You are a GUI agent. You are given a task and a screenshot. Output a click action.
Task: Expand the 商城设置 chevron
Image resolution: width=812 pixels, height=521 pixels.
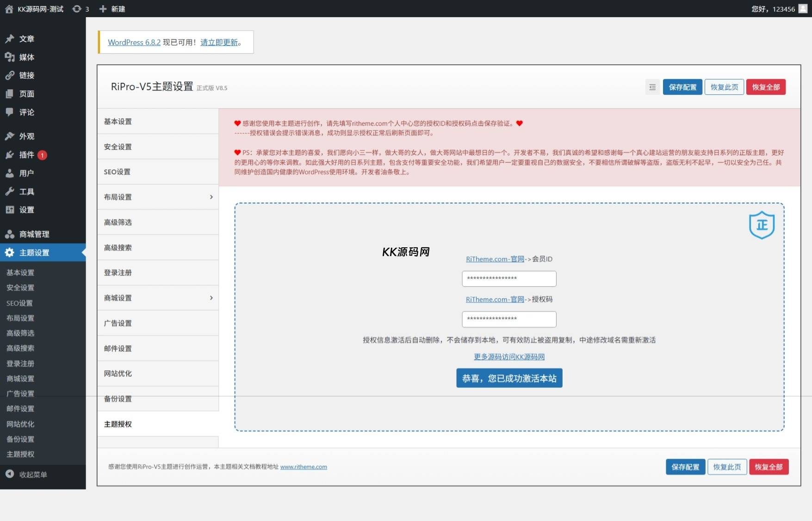pyautogui.click(x=211, y=298)
